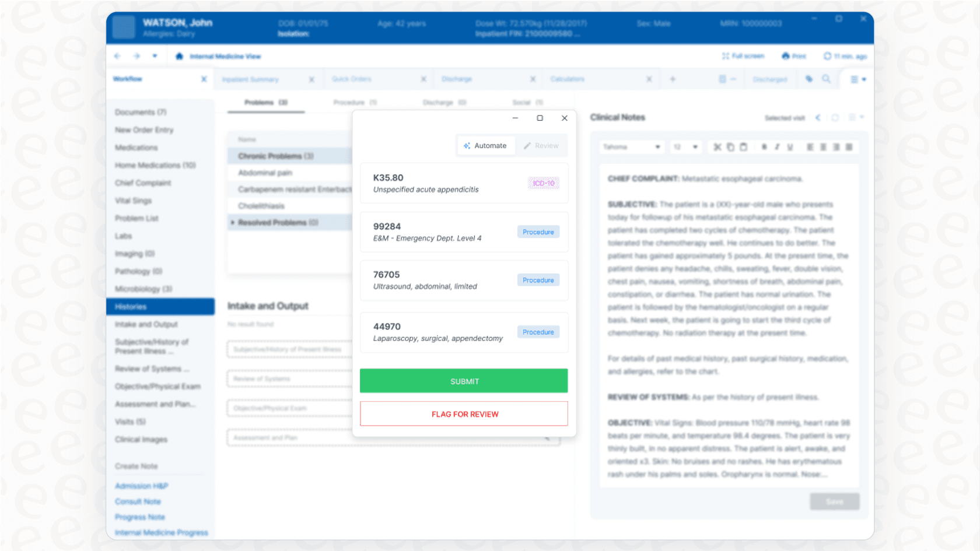Select the Print icon above Clinical Notes
The image size is (980, 551).
tap(786, 56)
